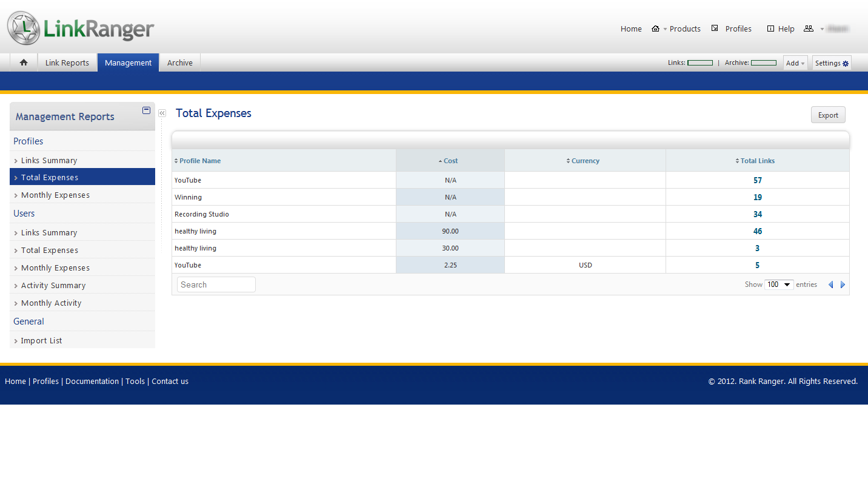Viewport: 868px width, 498px height.
Task: Click the Search input field
Action: click(216, 284)
